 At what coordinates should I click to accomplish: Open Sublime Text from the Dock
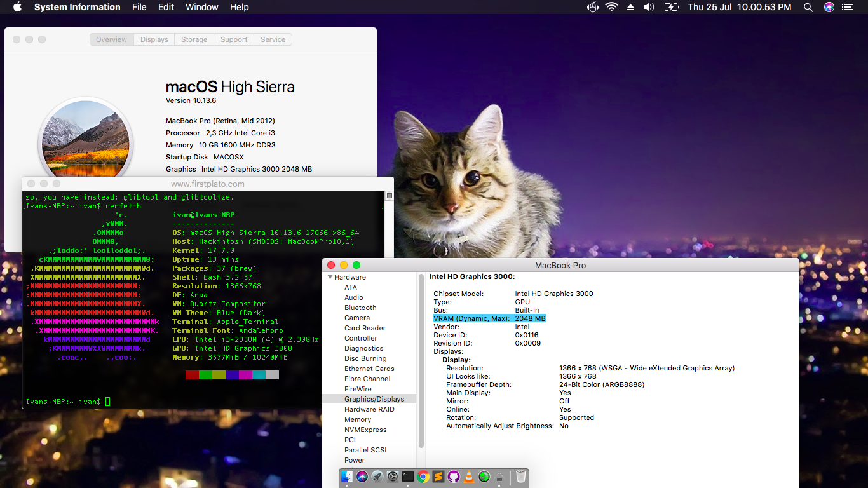click(438, 477)
